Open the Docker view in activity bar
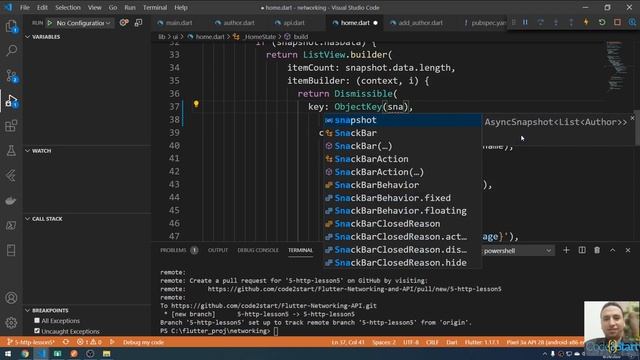 [11, 200]
